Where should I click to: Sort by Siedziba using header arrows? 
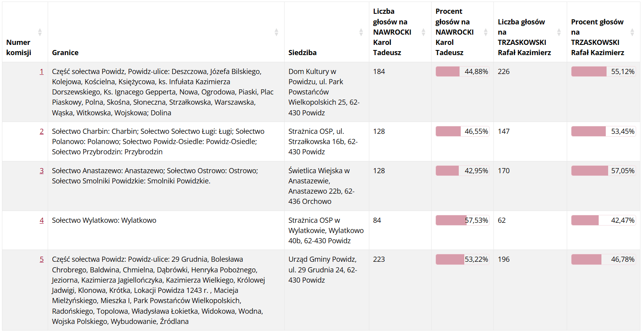coord(361,32)
